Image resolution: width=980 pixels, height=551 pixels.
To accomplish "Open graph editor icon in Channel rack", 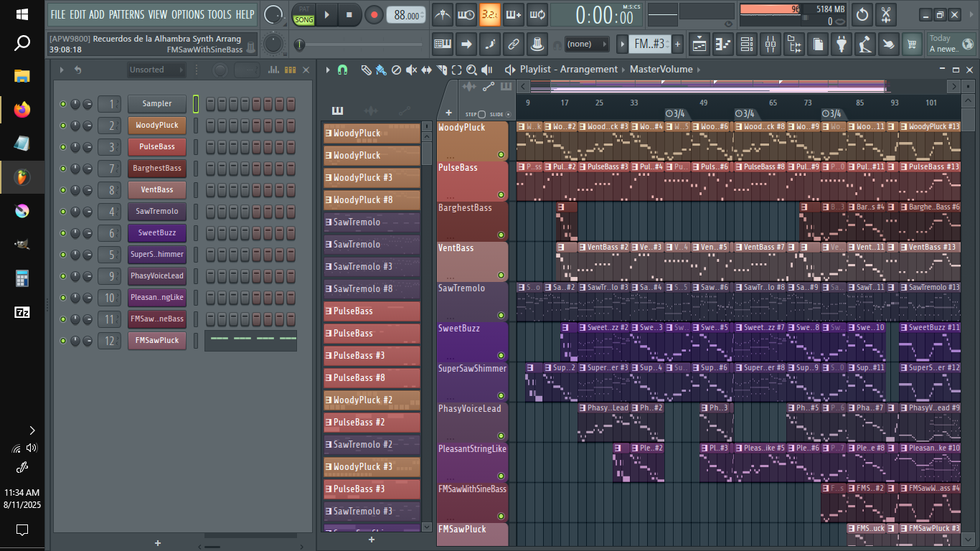I will [x=273, y=70].
